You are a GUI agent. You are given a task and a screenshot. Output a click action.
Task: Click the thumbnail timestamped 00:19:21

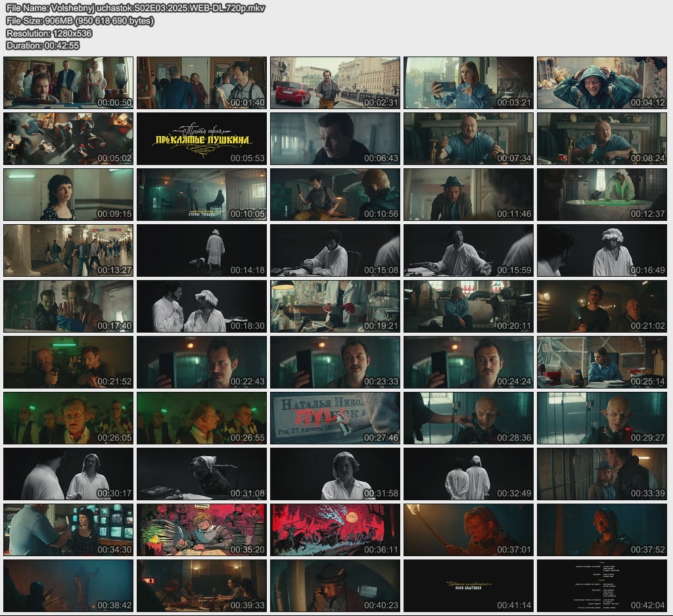coord(335,306)
